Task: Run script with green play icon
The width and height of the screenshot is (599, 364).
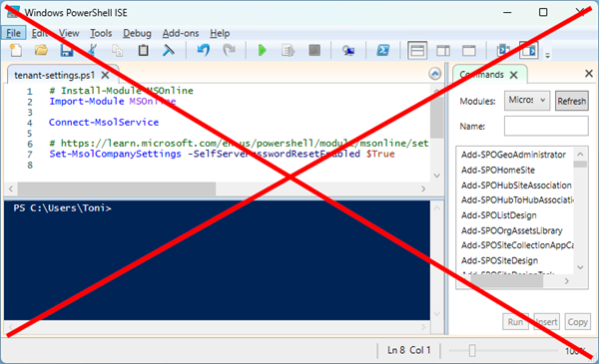Action: [x=262, y=51]
